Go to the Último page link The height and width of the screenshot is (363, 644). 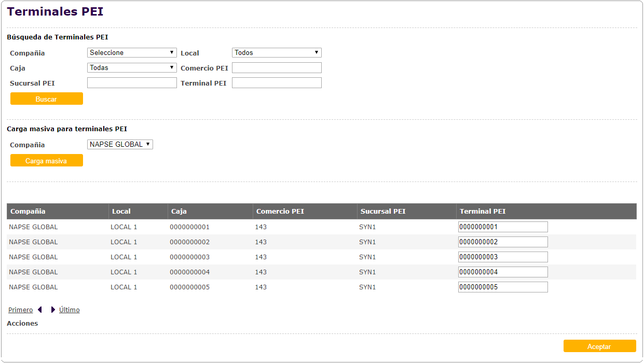pyautogui.click(x=70, y=310)
